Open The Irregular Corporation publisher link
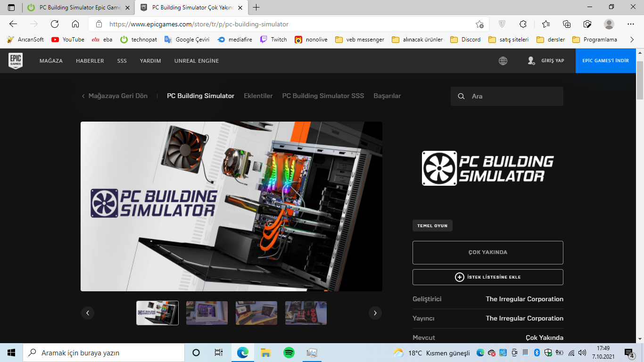Screen dimensions: 644x362 coord(525,318)
